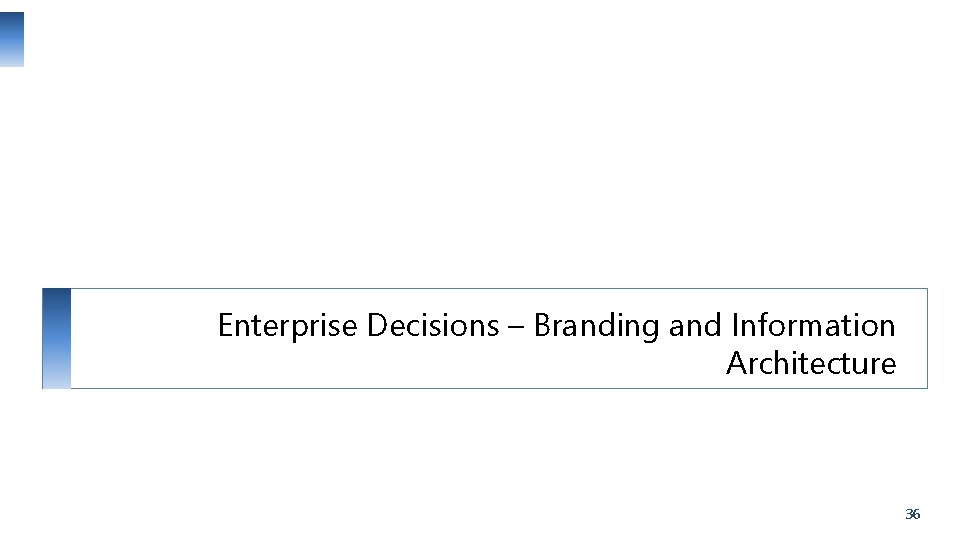Click empty title box space left of "Architecture"
Screen dimensions: 960x540
click(x=450, y=364)
